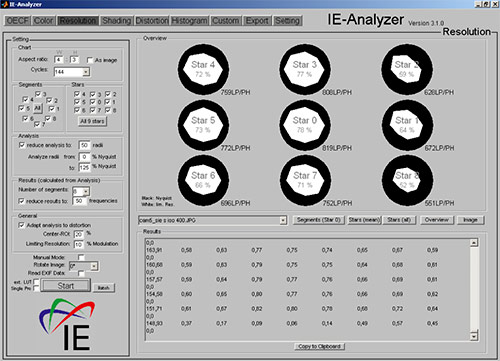Enable the Manual Mode checkbox

pos(81,257)
